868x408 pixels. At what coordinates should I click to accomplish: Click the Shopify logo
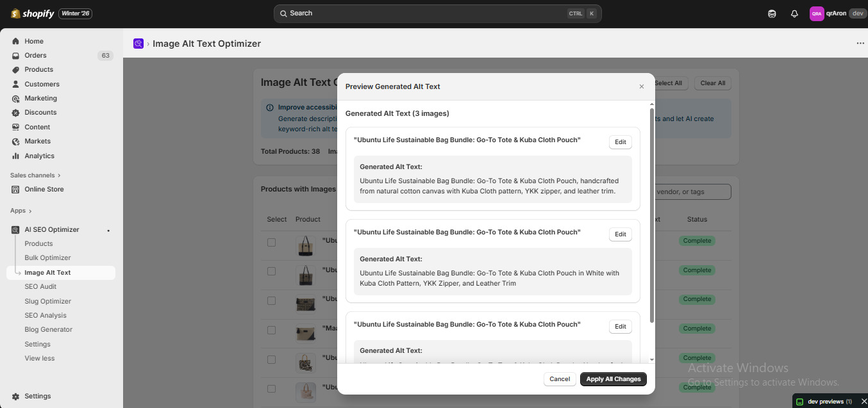coord(33,13)
